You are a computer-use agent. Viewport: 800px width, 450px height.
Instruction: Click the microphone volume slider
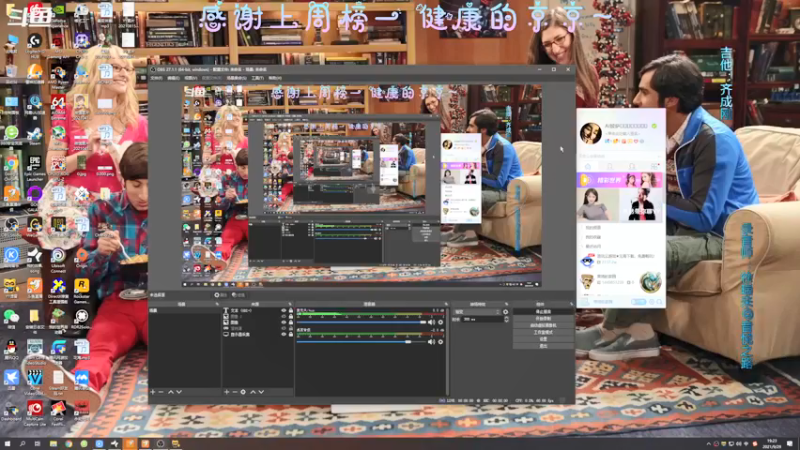[x=361, y=322]
